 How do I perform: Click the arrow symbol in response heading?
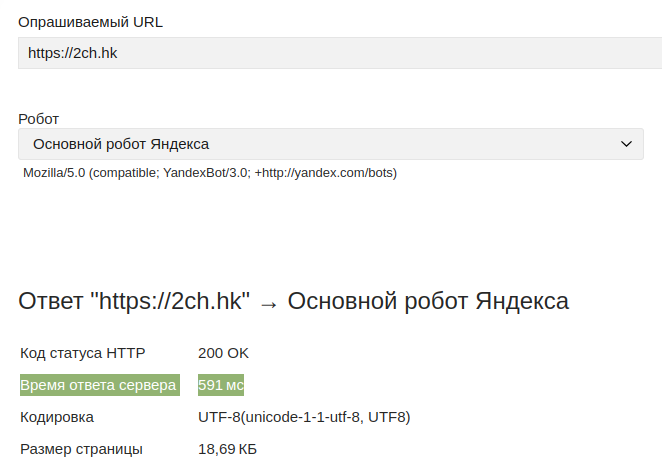tap(269, 304)
